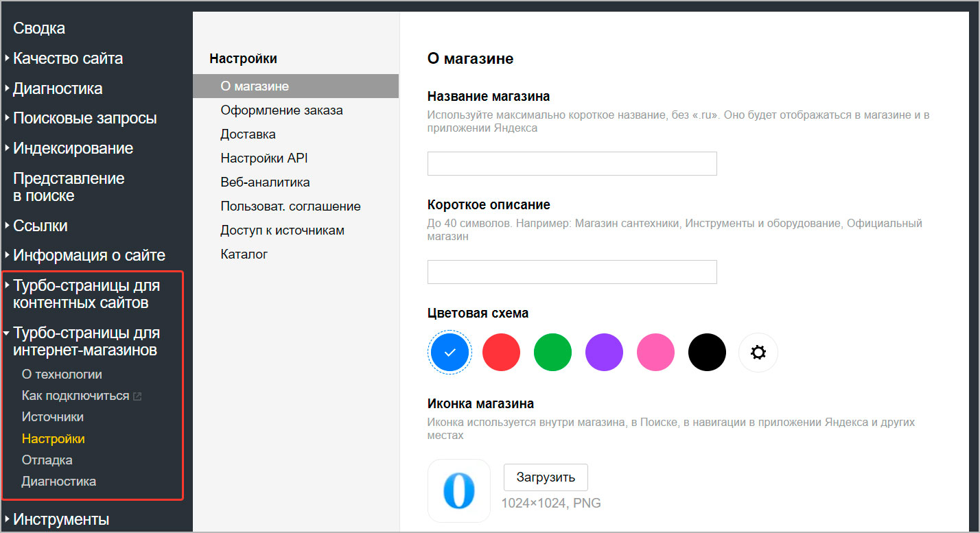Choose the pink color scheme
The image size is (980, 533).
[x=655, y=353]
